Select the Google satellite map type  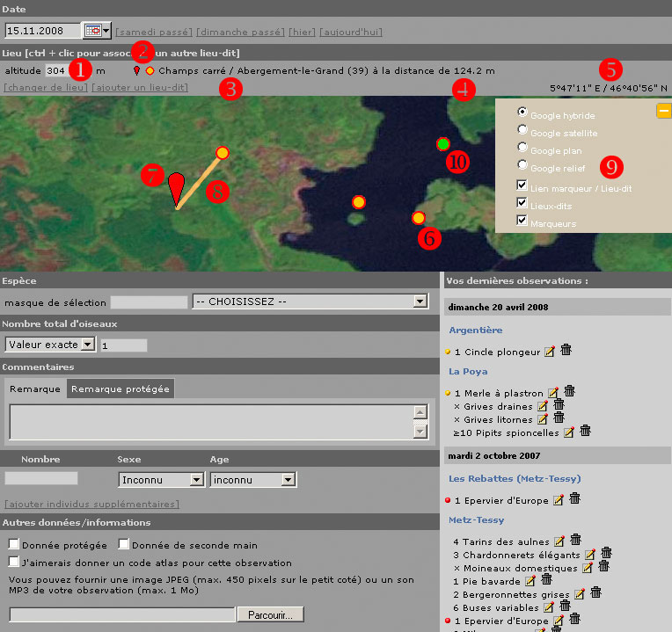pyautogui.click(x=522, y=129)
